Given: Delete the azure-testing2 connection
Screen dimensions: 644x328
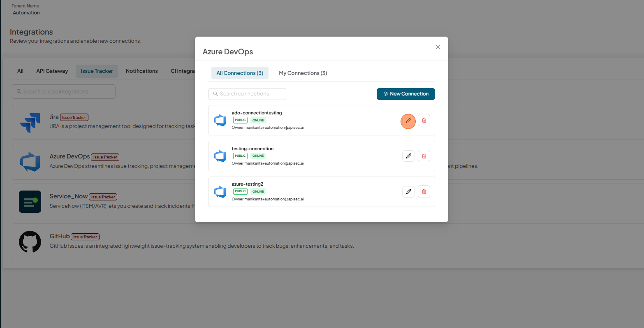Looking at the screenshot, I should click(x=424, y=192).
